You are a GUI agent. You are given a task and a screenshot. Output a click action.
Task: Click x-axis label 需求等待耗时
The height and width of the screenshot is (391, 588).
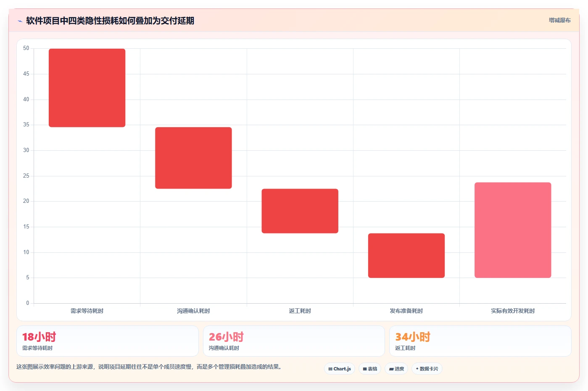tap(87, 311)
